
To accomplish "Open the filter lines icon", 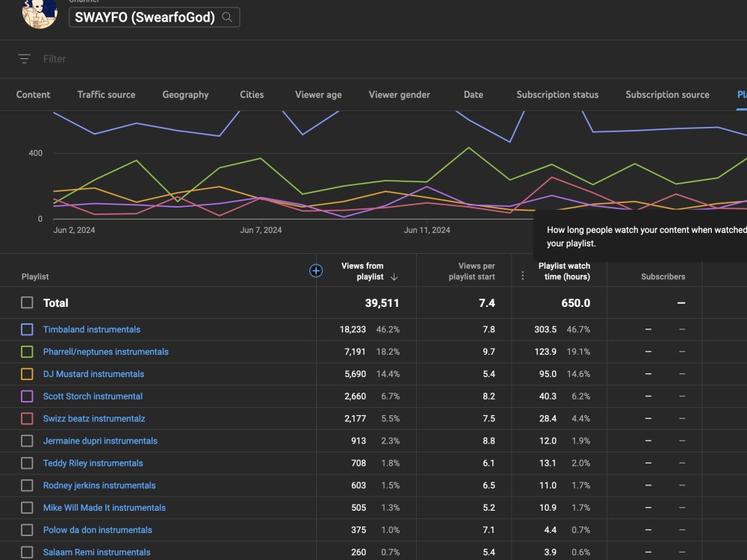I will 25,58.
